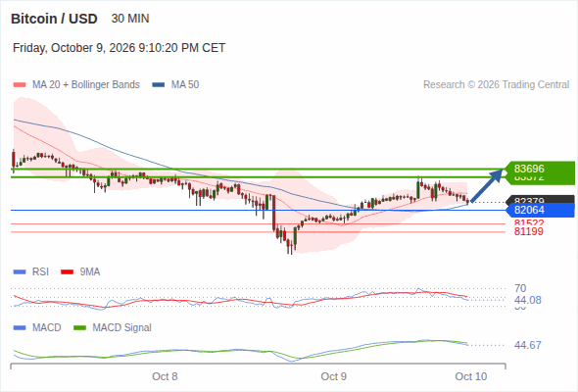Click the RSI legend label
The height and width of the screenshot is (392, 578).
(x=40, y=272)
